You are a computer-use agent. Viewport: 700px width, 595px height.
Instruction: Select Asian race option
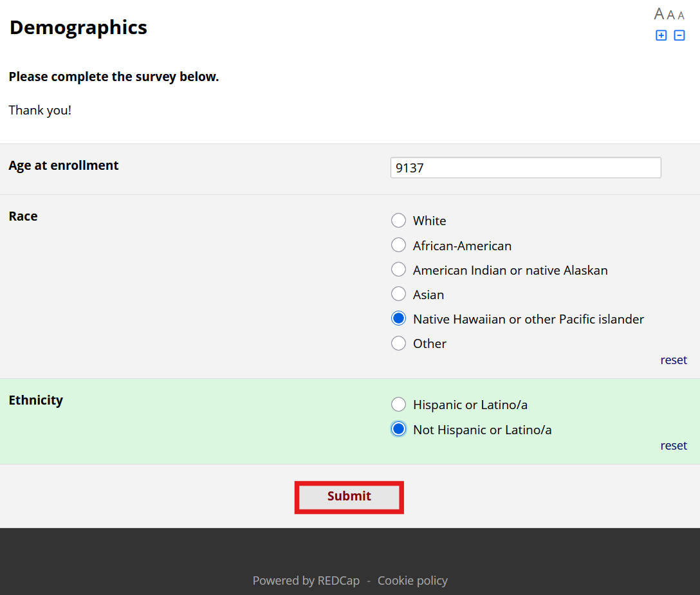pos(398,294)
